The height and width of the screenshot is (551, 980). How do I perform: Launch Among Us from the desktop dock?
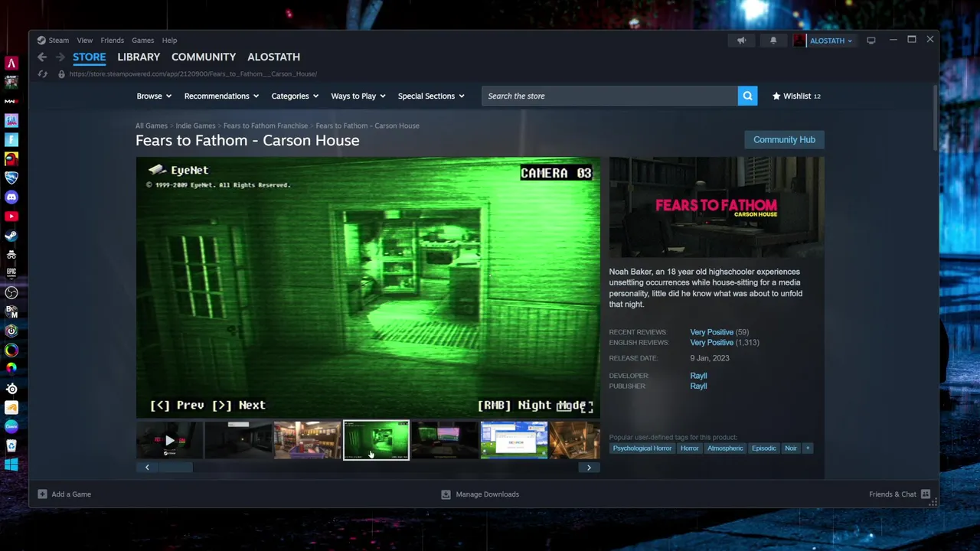pyautogui.click(x=11, y=159)
